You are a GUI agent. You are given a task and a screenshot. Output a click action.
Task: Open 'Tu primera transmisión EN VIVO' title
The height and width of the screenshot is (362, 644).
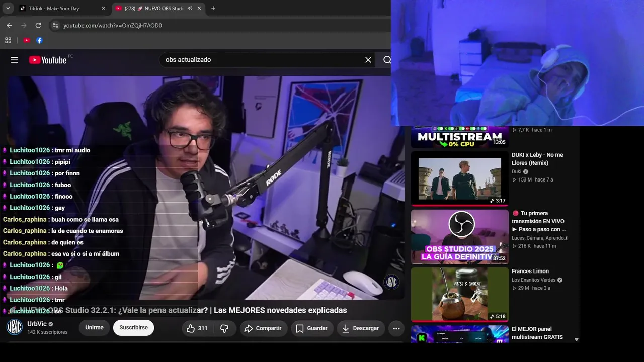click(538, 221)
